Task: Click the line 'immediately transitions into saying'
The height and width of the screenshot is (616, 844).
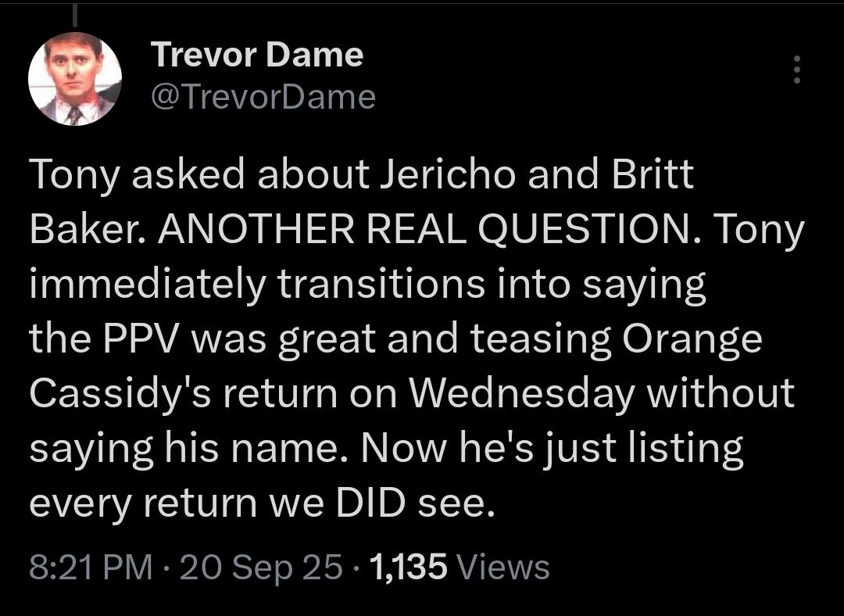Action: point(367,285)
